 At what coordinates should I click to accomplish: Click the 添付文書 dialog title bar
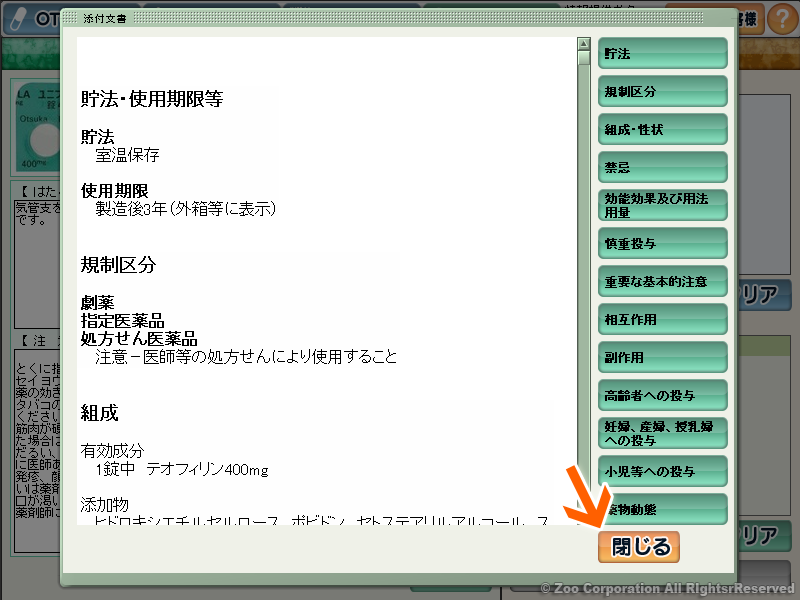pyautogui.click(x=398, y=18)
